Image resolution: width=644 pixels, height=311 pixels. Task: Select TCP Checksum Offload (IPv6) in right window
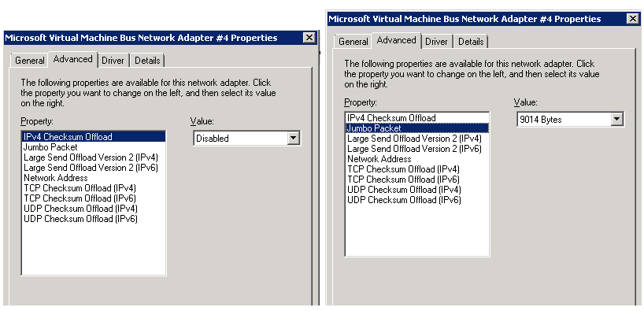(x=417, y=180)
